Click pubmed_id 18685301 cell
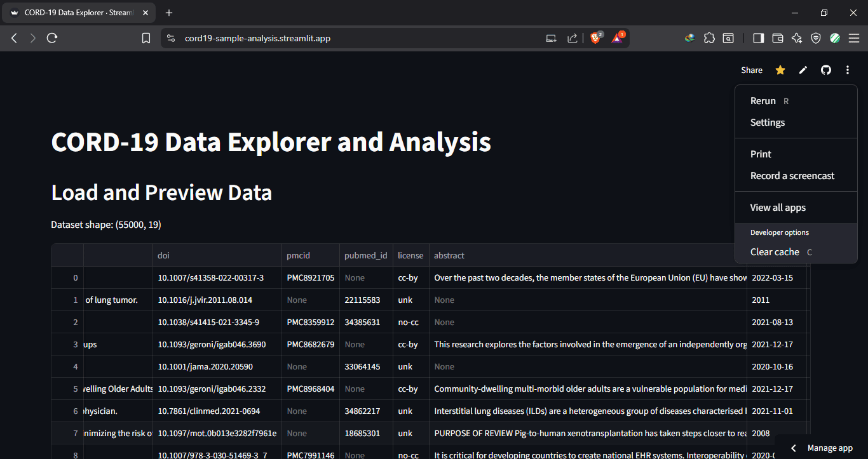The height and width of the screenshot is (459, 868). coord(366,434)
